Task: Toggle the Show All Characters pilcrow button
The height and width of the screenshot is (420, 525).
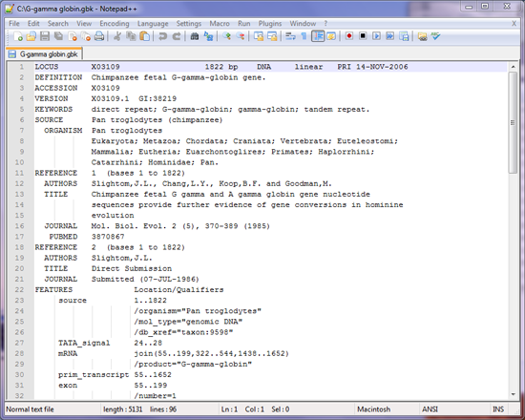Action: click(304, 36)
